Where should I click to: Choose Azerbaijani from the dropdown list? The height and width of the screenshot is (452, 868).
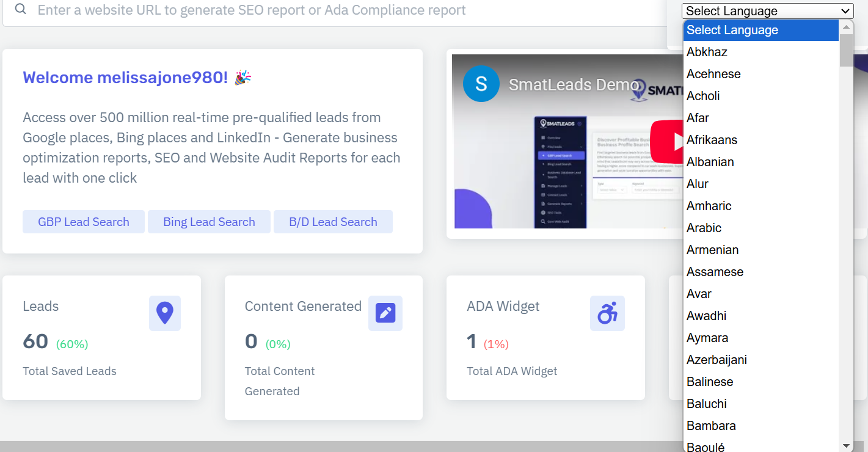[717, 360]
